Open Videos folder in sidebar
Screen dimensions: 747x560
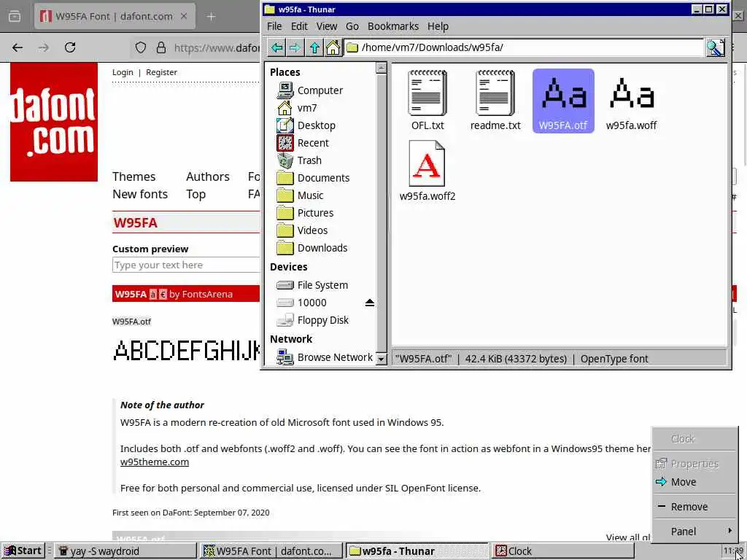302,230
